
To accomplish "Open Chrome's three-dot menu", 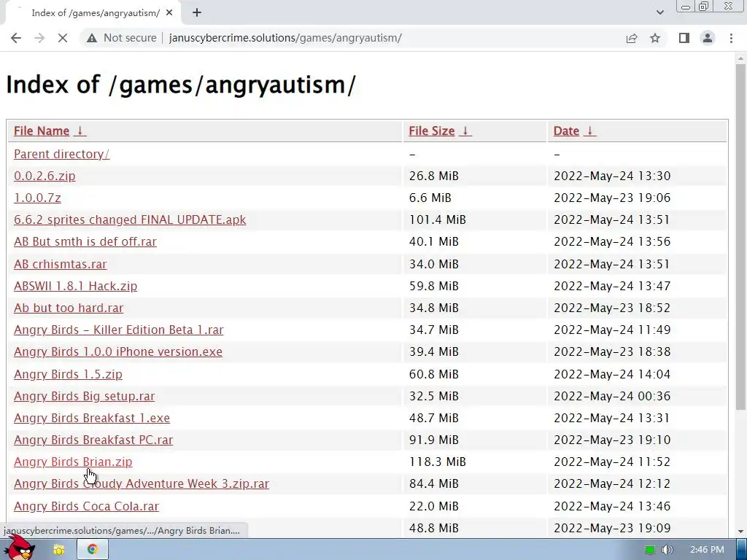I will coord(731,38).
